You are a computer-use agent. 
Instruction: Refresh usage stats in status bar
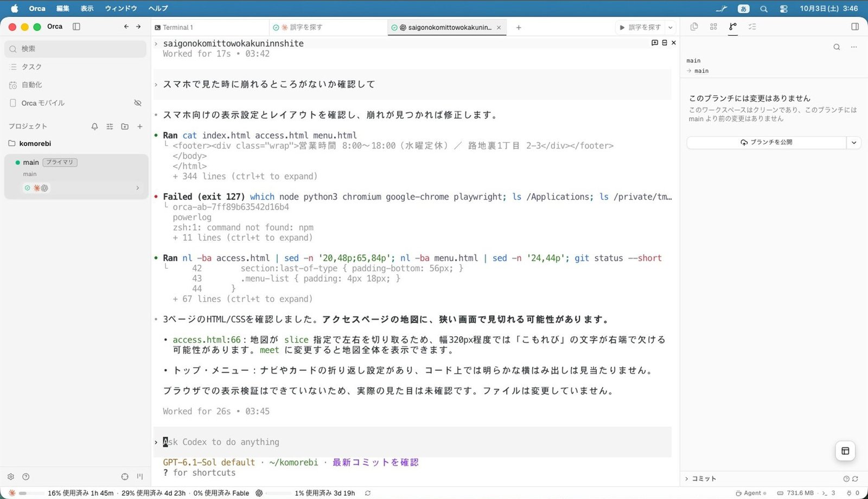[x=368, y=493]
